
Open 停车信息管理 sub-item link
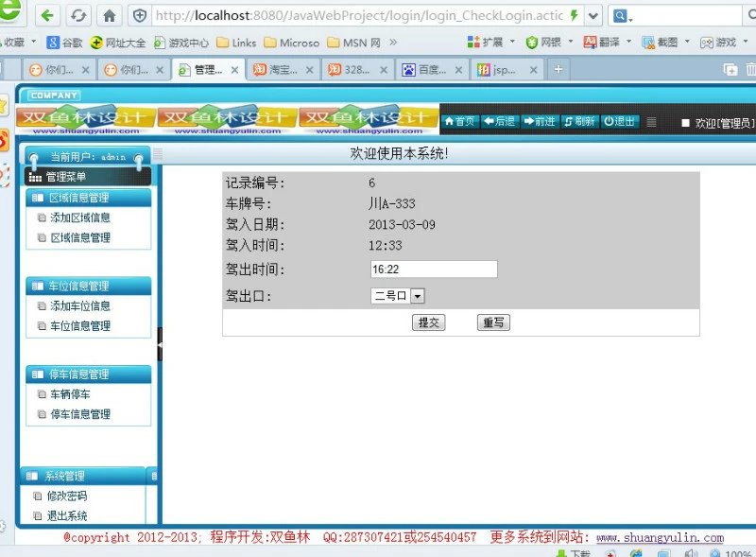pyautogui.click(x=80, y=414)
